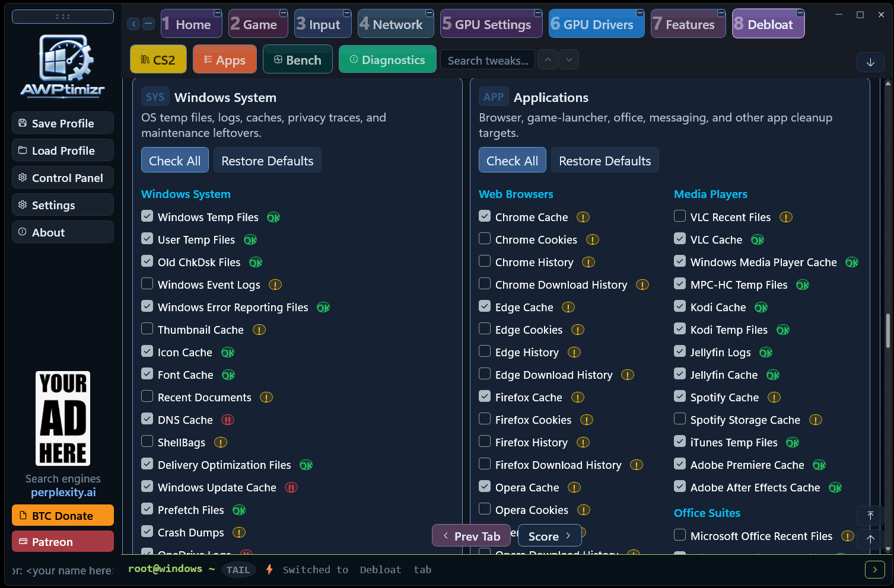Viewport: 894px width, 588px height.
Task: Uncheck the Edge Cache option
Action: (485, 306)
